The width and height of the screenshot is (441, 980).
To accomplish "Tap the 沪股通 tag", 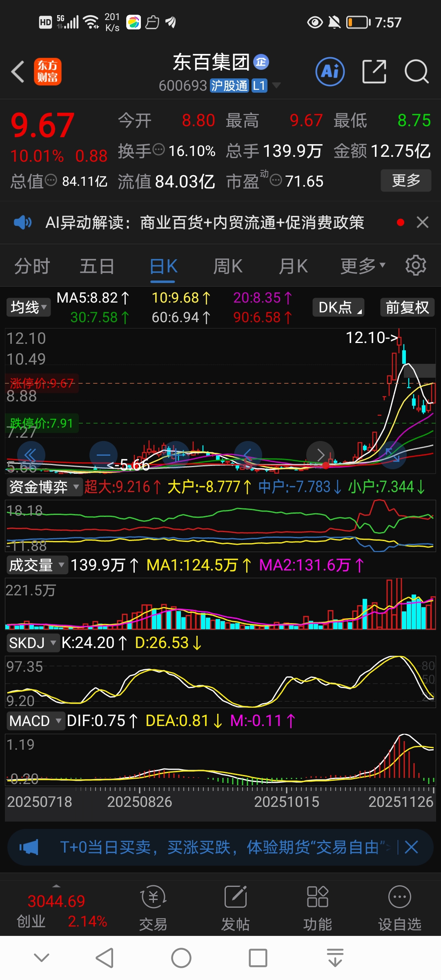I will pos(229,86).
